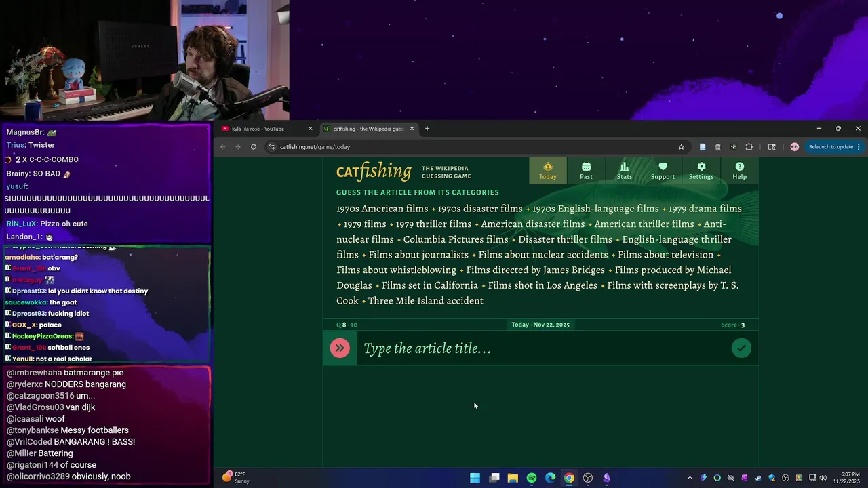Image resolution: width=868 pixels, height=488 pixels.
Task: Open Task View on the taskbar
Action: point(494,478)
